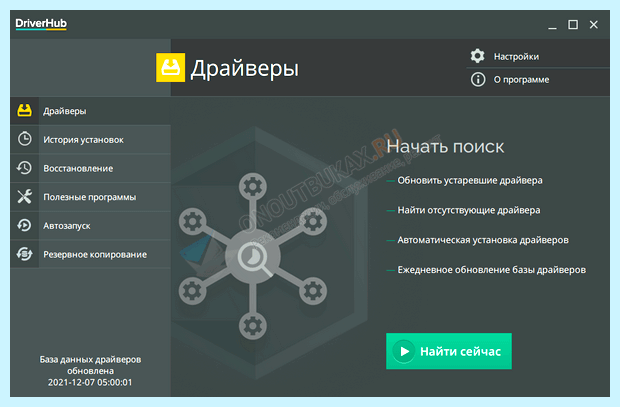Screen dimensions: 620x407
Task: Click the DriverHub logo
Action: tap(41, 24)
